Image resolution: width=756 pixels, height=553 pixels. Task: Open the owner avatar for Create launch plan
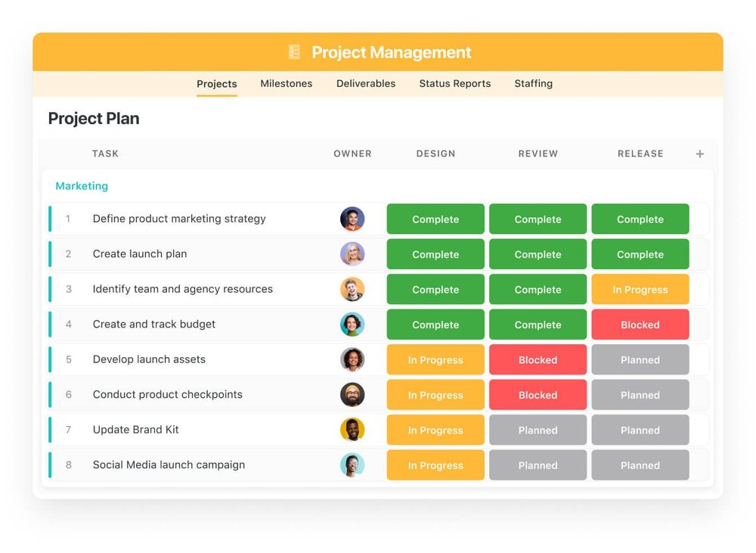[352, 254]
